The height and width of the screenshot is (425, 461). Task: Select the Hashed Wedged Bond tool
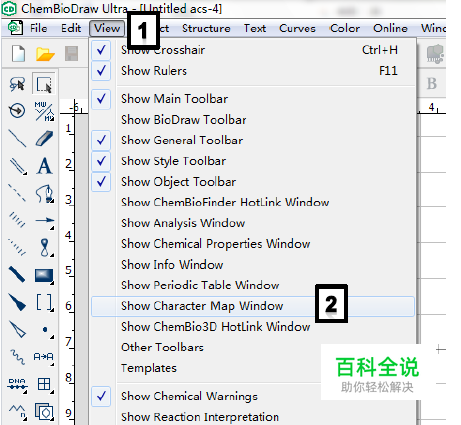coord(17,247)
